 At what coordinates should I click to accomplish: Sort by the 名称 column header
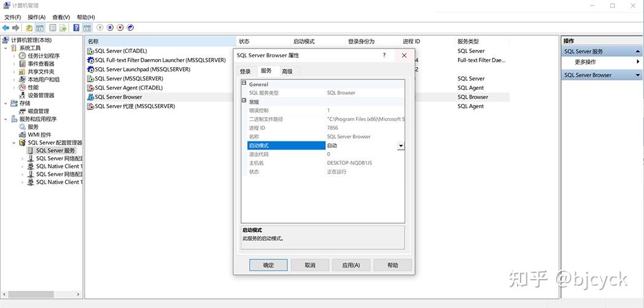161,41
